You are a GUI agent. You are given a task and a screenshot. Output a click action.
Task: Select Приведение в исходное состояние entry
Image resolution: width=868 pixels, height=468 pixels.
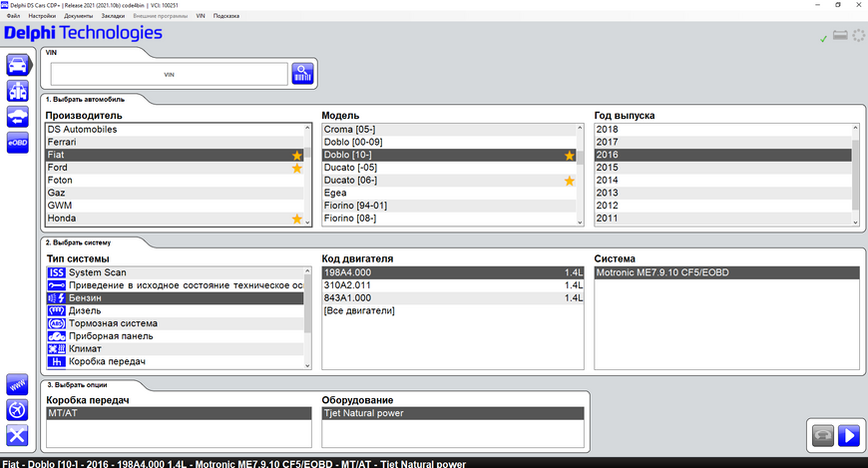tap(175, 285)
